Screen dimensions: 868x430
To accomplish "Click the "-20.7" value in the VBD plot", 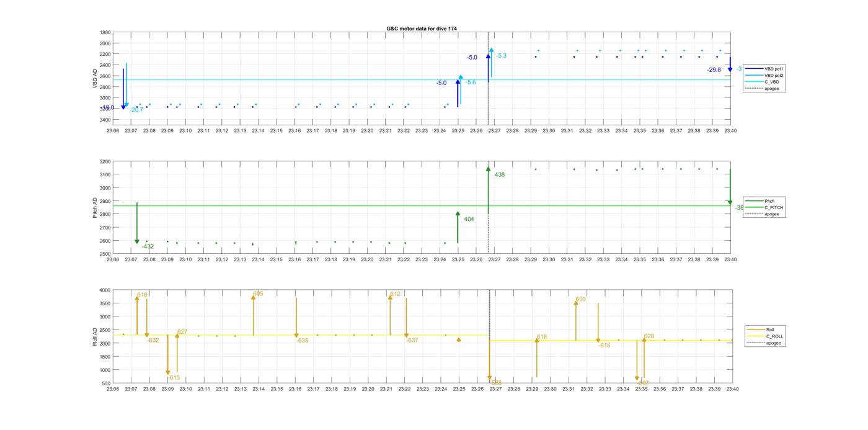I will tap(136, 110).
